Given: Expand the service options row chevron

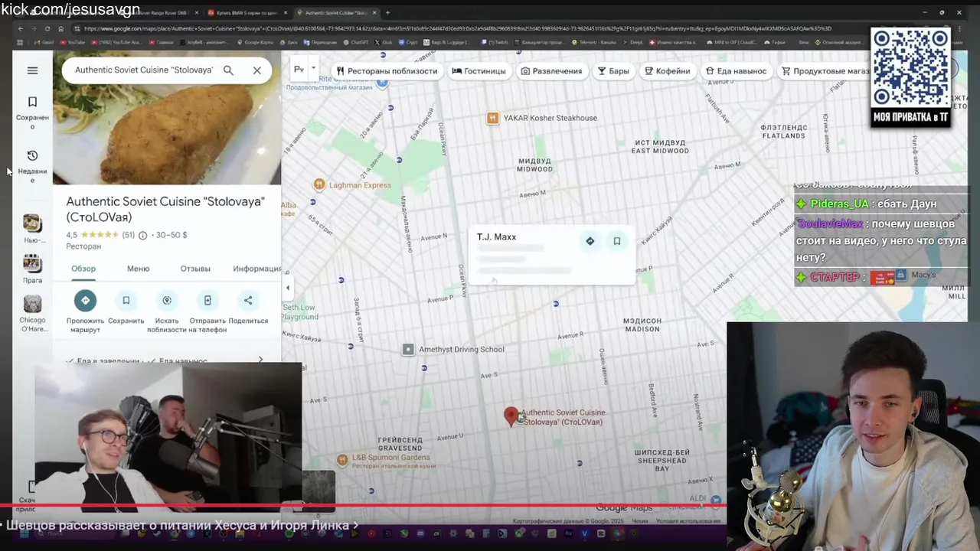Looking at the screenshot, I should [x=260, y=360].
